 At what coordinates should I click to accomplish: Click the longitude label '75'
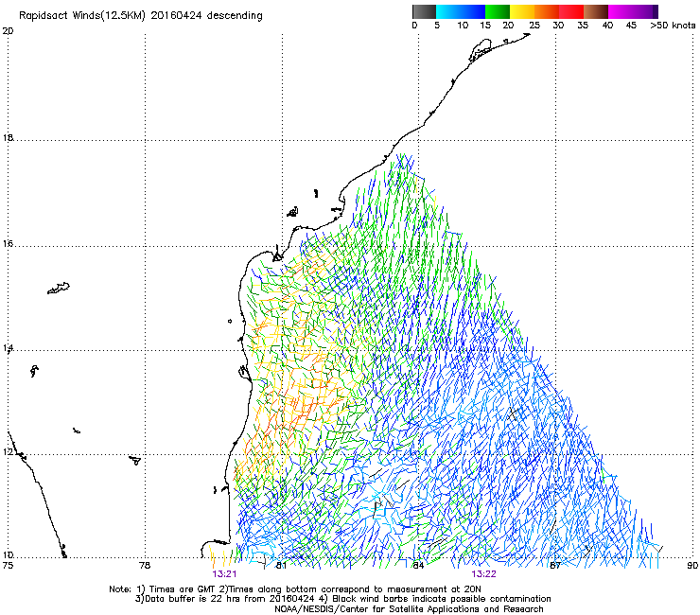point(8,566)
